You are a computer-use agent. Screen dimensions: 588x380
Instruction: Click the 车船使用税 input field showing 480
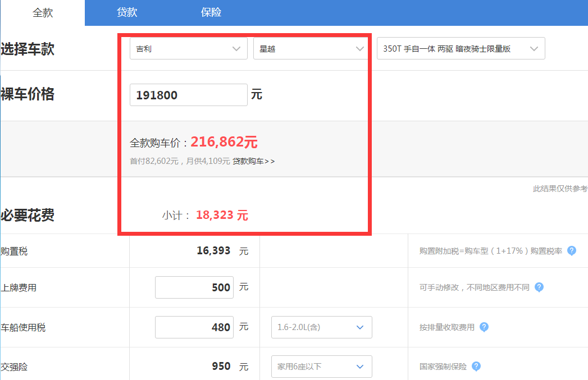coord(194,327)
